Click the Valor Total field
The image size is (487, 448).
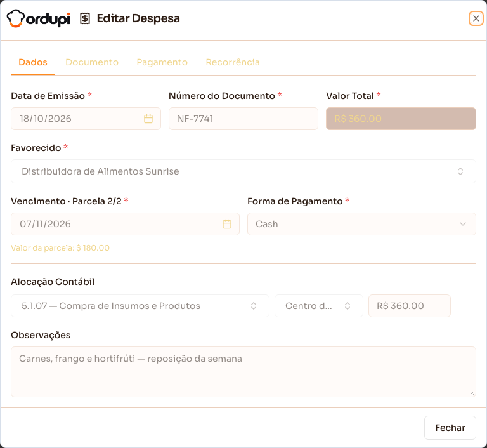(x=401, y=119)
